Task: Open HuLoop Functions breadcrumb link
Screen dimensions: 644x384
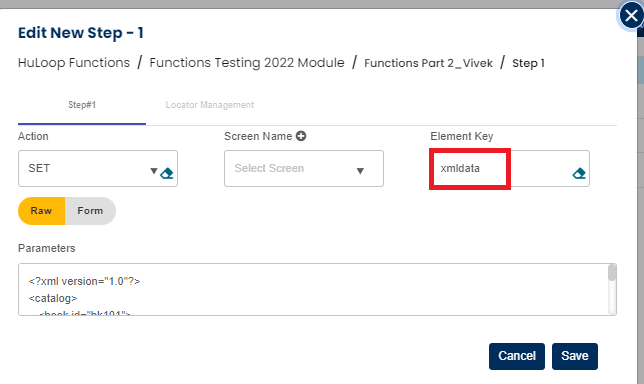Action: click(x=74, y=63)
